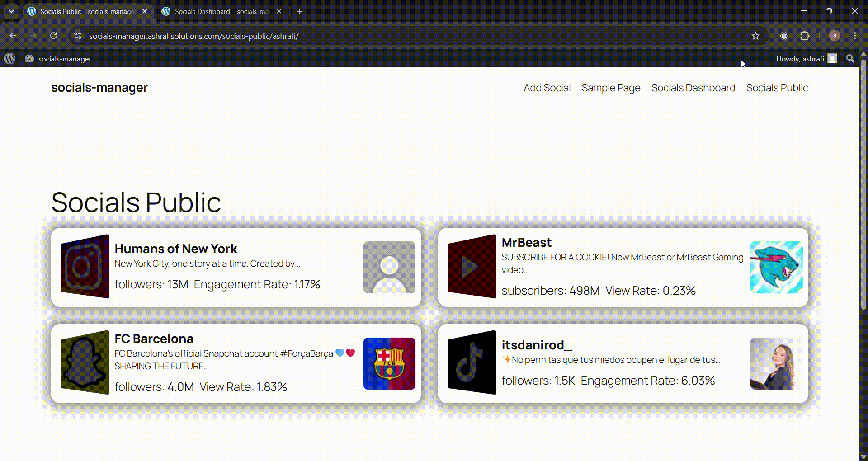
Task: Click 'Engagement Rate: 1.17%' text
Action: click(257, 284)
